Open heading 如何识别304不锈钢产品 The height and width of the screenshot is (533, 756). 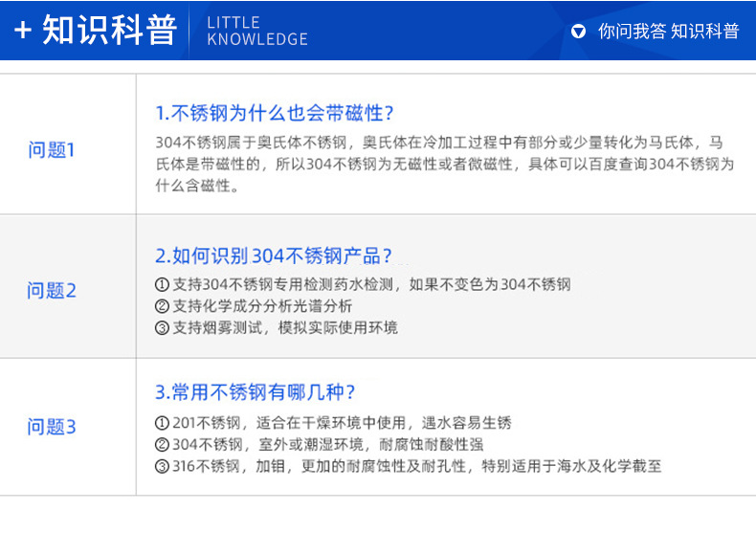[x=274, y=255]
